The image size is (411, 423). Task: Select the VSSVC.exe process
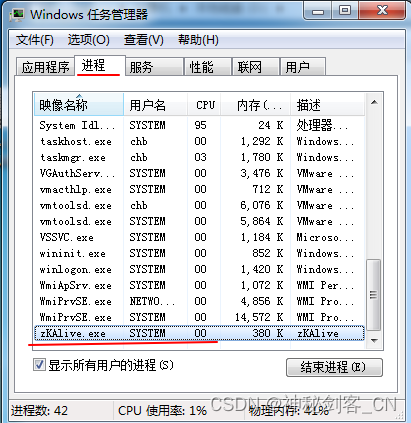[199, 237]
